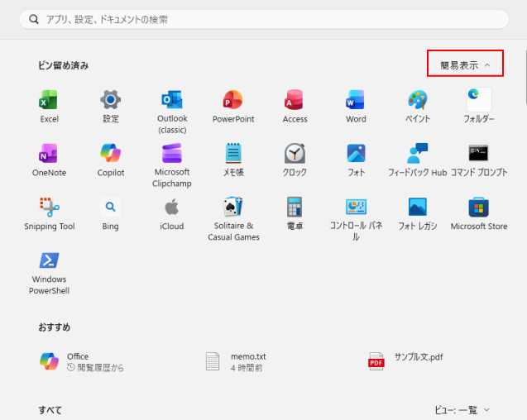Open Microsoft Clipchamp
This screenshot has width=527, height=420.
tap(172, 165)
